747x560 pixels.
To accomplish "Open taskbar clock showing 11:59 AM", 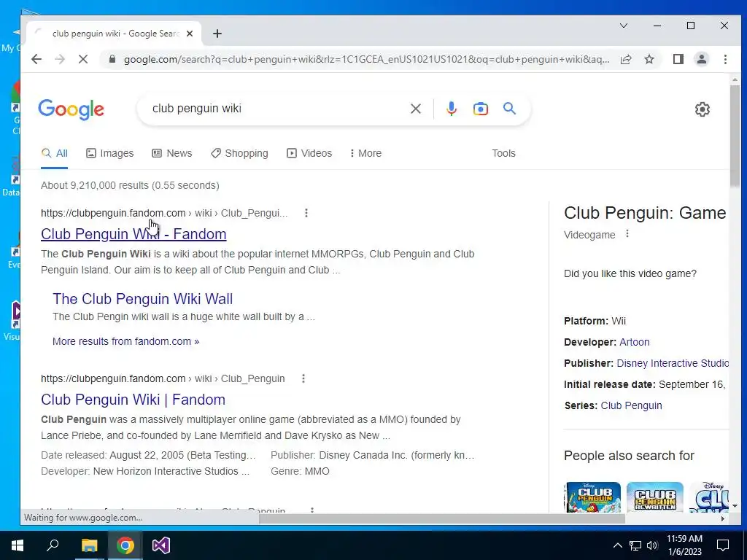I will 684,545.
